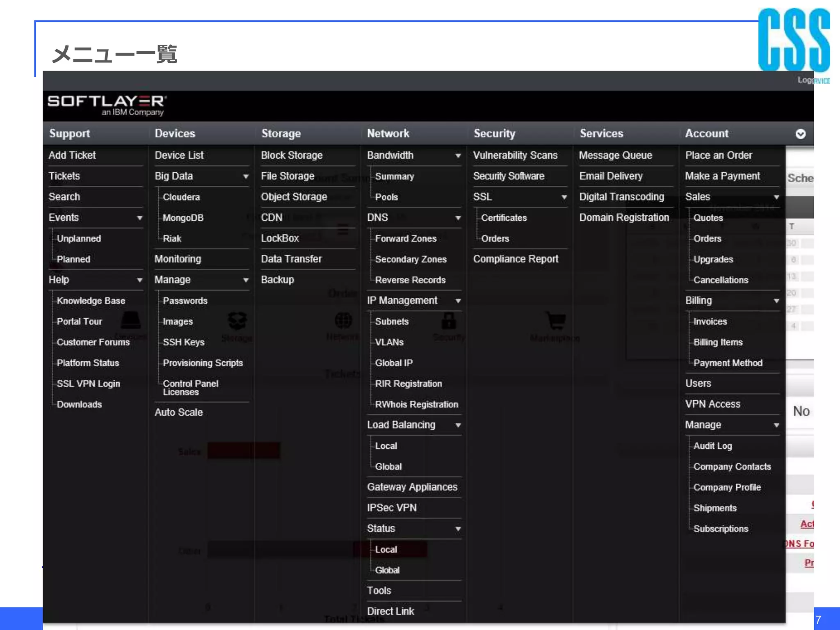Click Place an Order in Account

coord(719,155)
